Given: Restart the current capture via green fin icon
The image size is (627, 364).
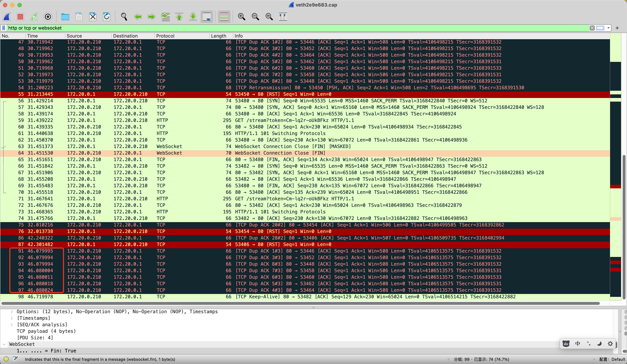Looking at the screenshot, I should click(34, 17).
